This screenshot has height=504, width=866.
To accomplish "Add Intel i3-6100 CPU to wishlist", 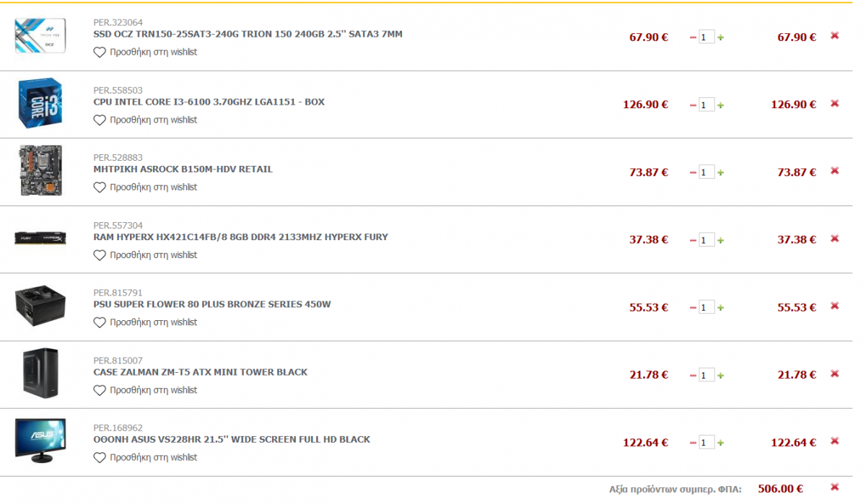I will click(x=145, y=120).
